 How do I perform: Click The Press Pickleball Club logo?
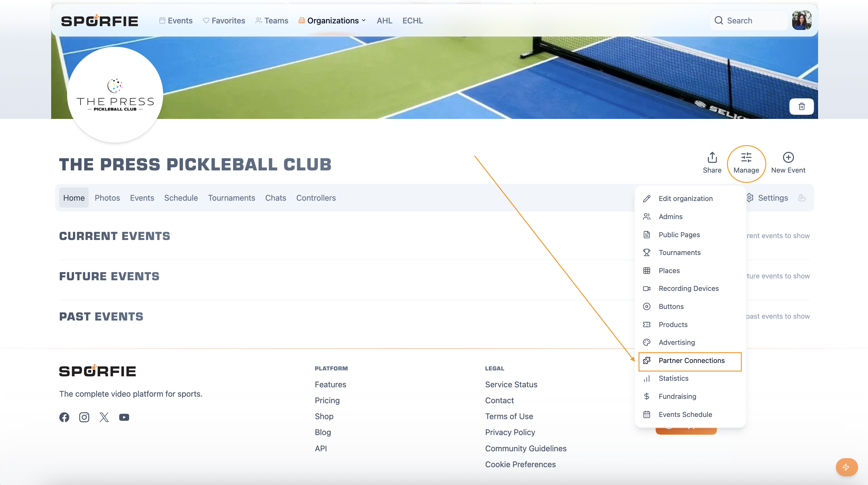[x=115, y=95]
